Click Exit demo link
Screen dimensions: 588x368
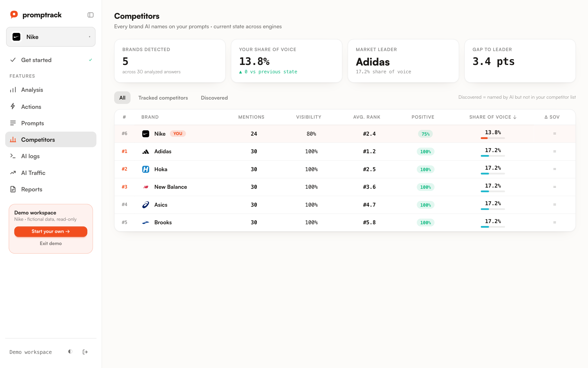(x=51, y=243)
